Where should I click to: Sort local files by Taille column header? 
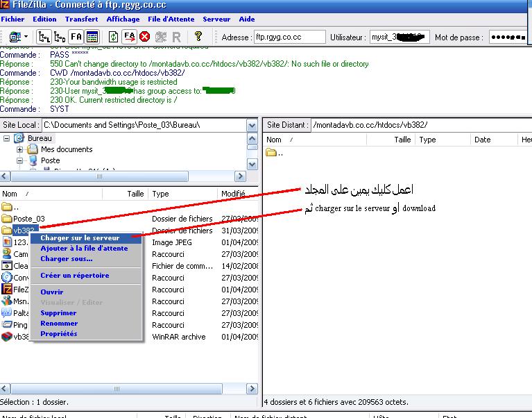point(135,194)
